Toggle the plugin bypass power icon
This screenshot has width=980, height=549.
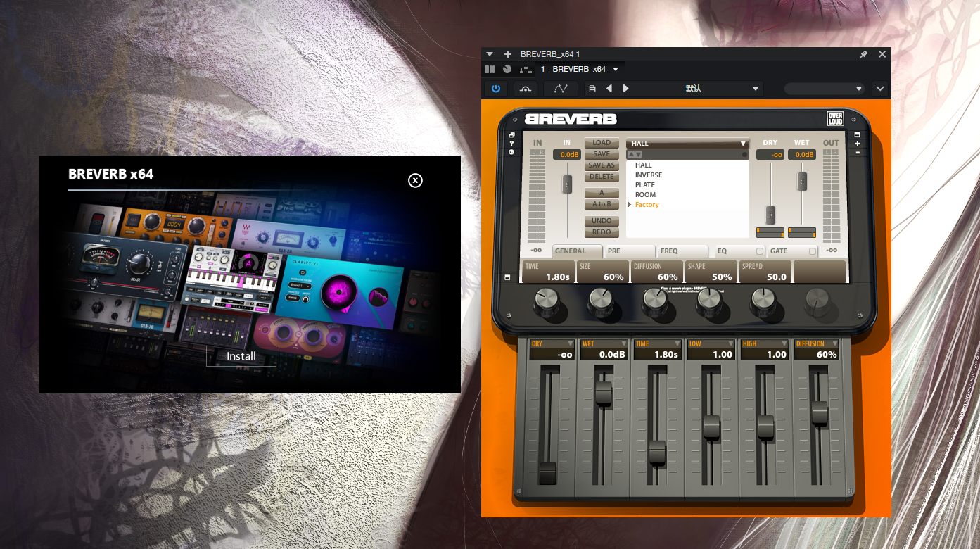(x=496, y=88)
